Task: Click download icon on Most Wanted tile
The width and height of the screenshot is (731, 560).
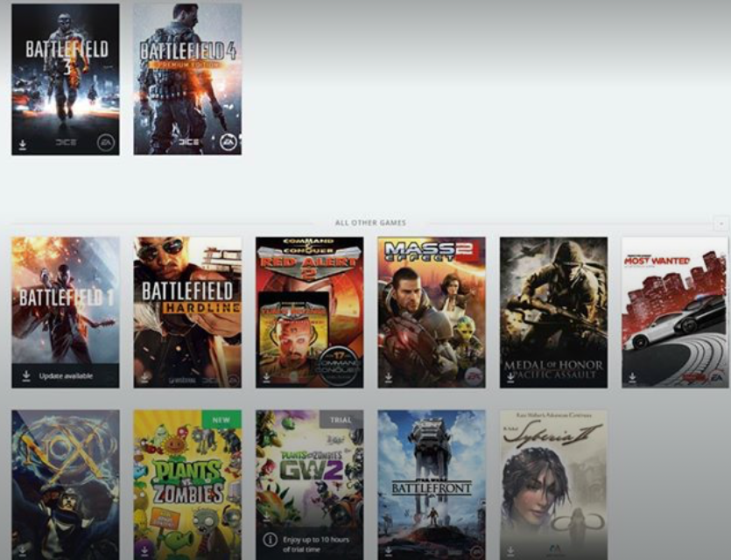Action: pos(632,379)
